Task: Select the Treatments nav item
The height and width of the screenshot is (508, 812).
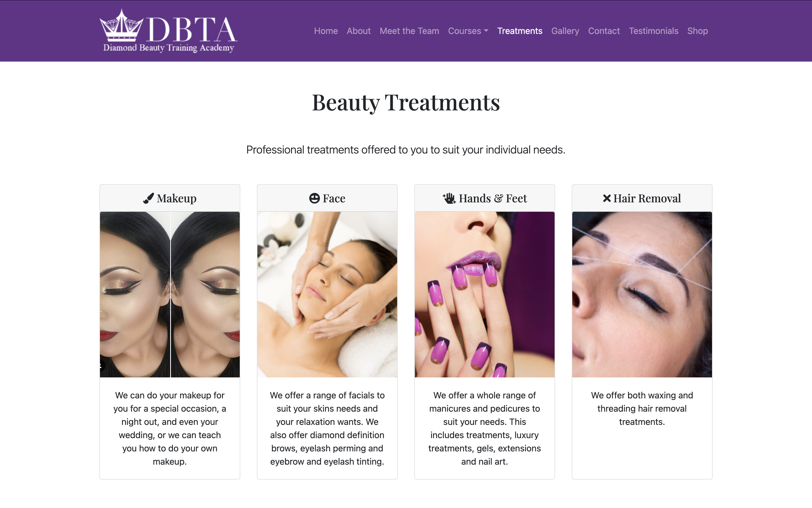Action: pyautogui.click(x=520, y=31)
